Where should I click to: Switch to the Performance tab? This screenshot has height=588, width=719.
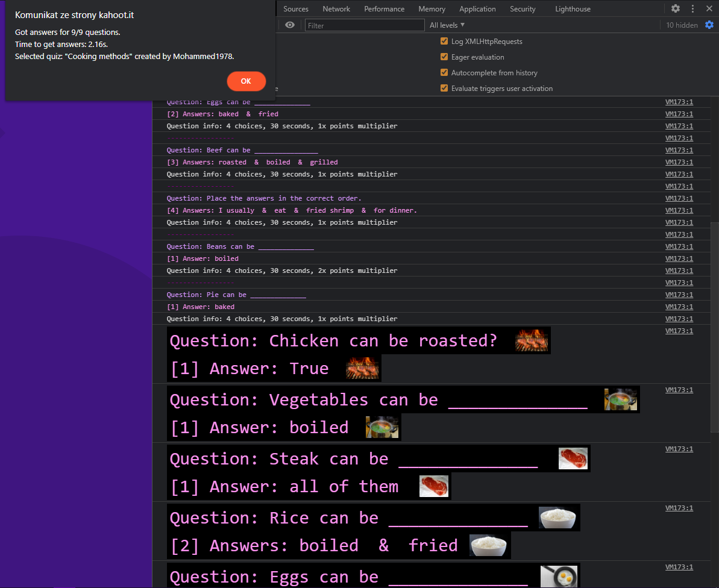coord(385,8)
